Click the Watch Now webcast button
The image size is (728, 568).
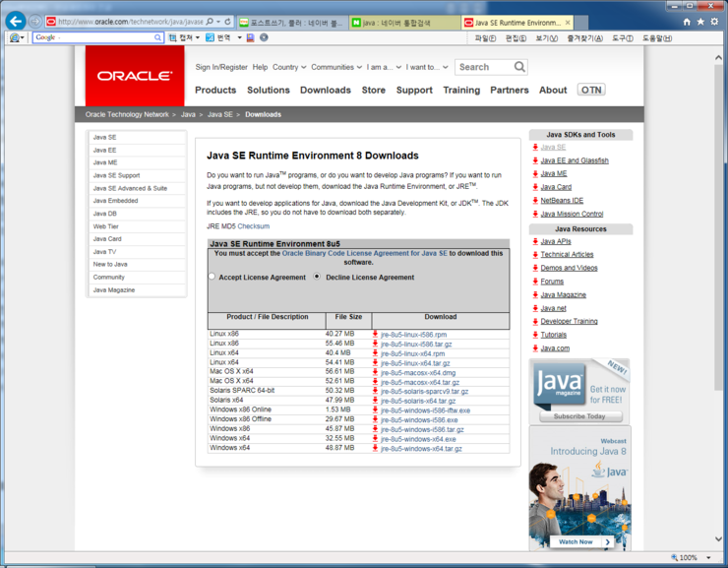pyautogui.click(x=581, y=542)
